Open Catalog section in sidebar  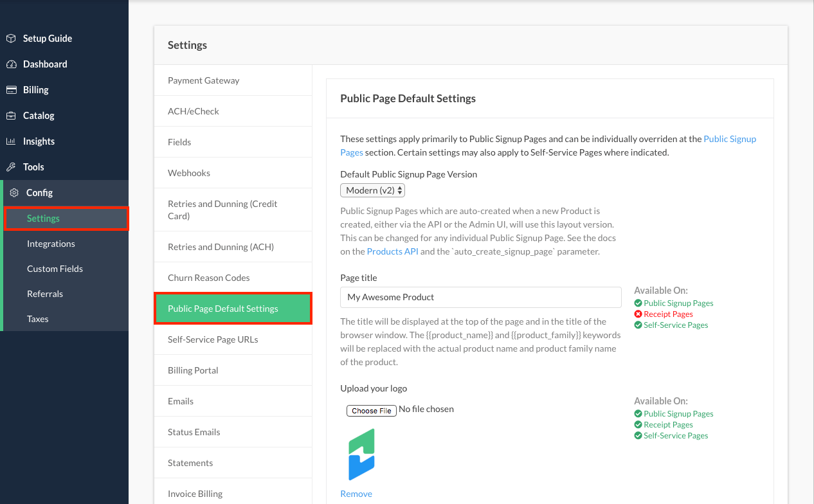click(x=64, y=116)
